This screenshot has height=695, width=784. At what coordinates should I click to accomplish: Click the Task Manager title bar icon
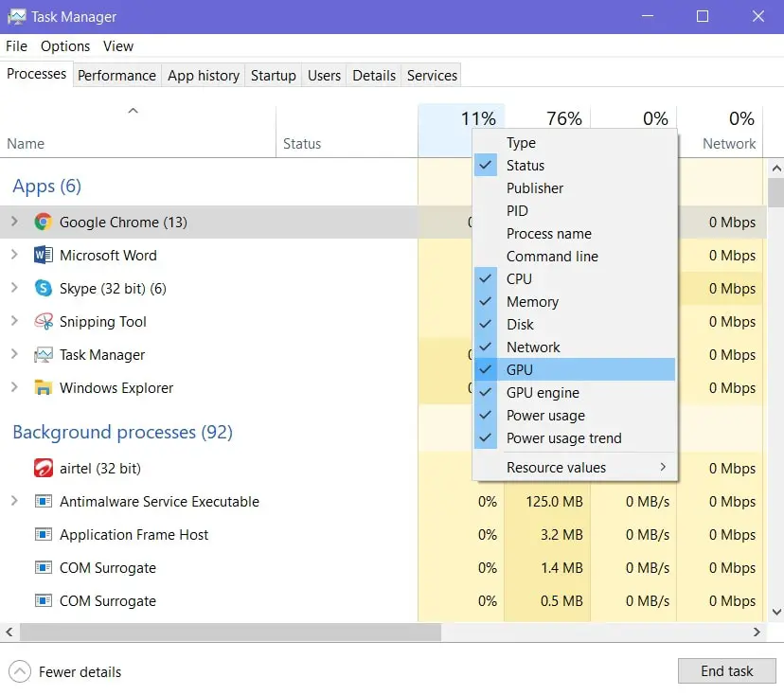coord(17,16)
